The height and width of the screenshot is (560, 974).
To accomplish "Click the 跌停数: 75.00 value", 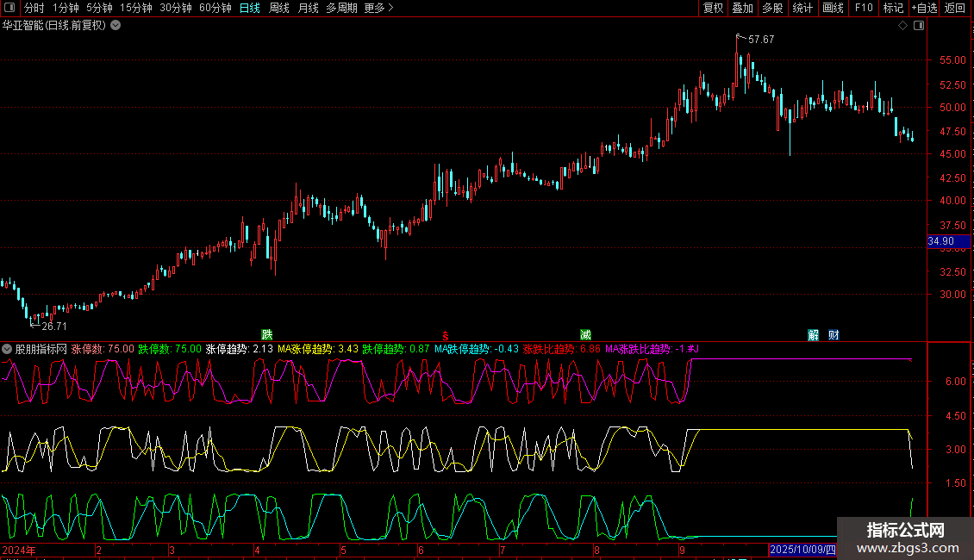I will pyautogui.click(x=170, y=350).
